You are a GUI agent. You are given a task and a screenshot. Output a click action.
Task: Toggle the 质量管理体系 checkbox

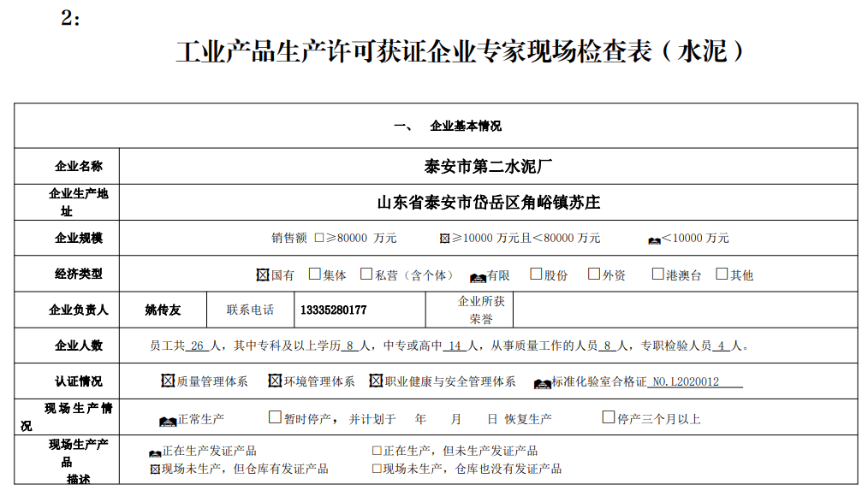tap(168, 381)
